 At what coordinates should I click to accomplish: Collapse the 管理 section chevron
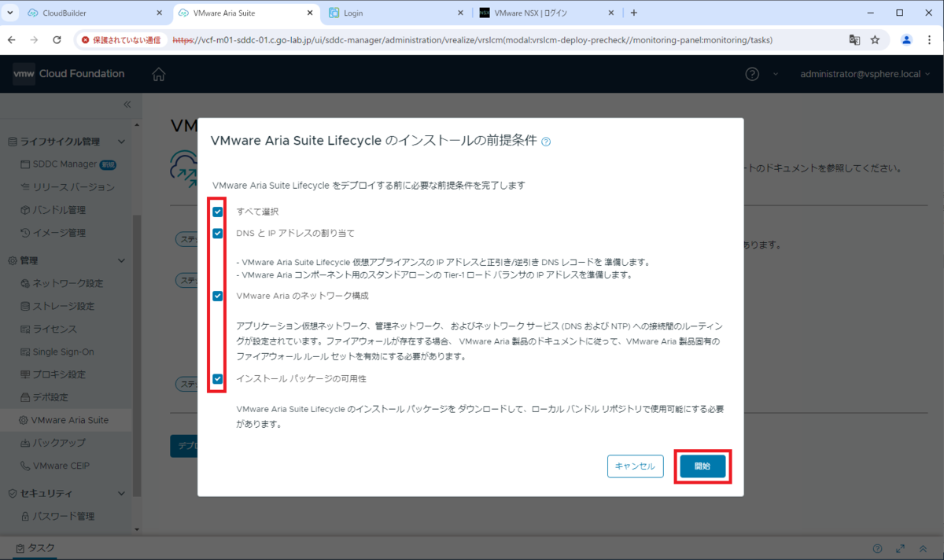(121, 260)
